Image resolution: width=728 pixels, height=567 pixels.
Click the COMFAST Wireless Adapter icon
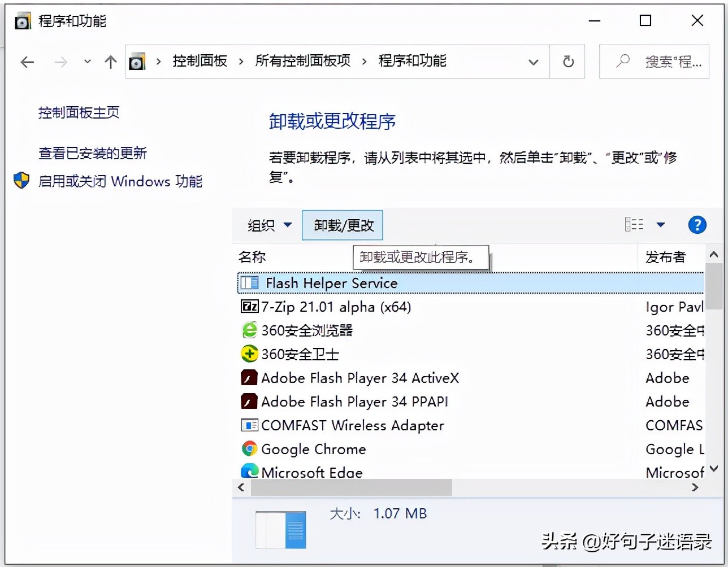[249, 425]
